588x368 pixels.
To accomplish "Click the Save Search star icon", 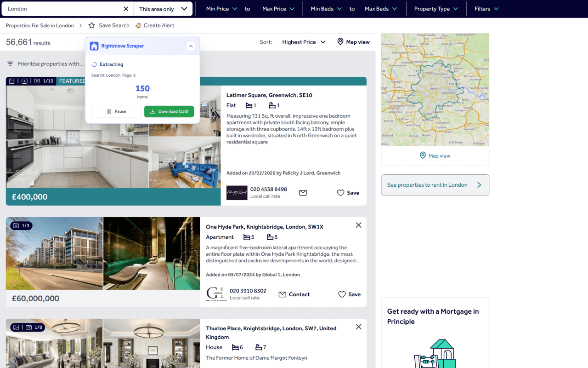I will click(92, 25).
